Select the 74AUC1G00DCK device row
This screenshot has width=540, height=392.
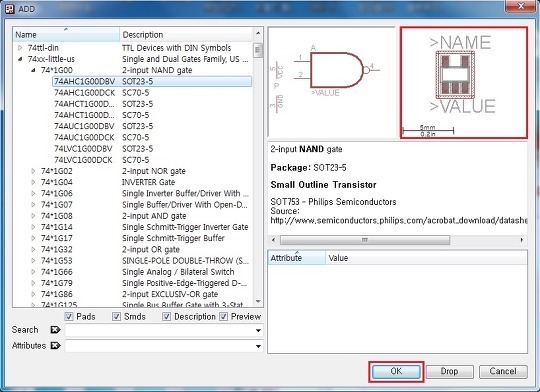pos(152,137)
